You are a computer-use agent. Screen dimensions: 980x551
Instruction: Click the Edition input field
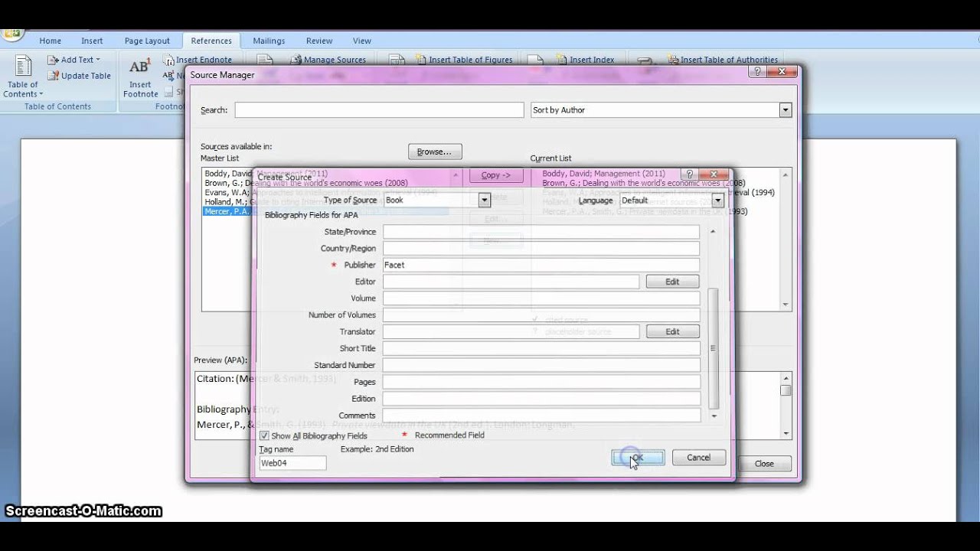pos(541,399)
